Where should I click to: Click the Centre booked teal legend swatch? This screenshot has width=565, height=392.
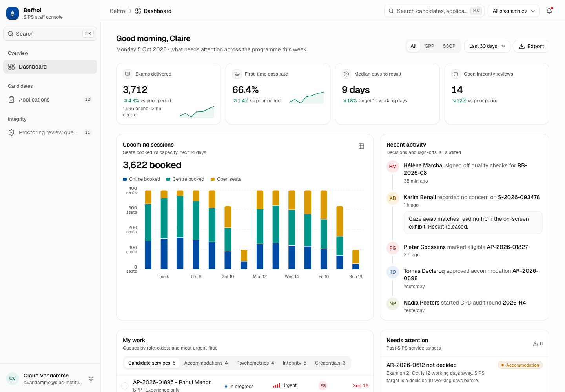(x=168, y=179)
